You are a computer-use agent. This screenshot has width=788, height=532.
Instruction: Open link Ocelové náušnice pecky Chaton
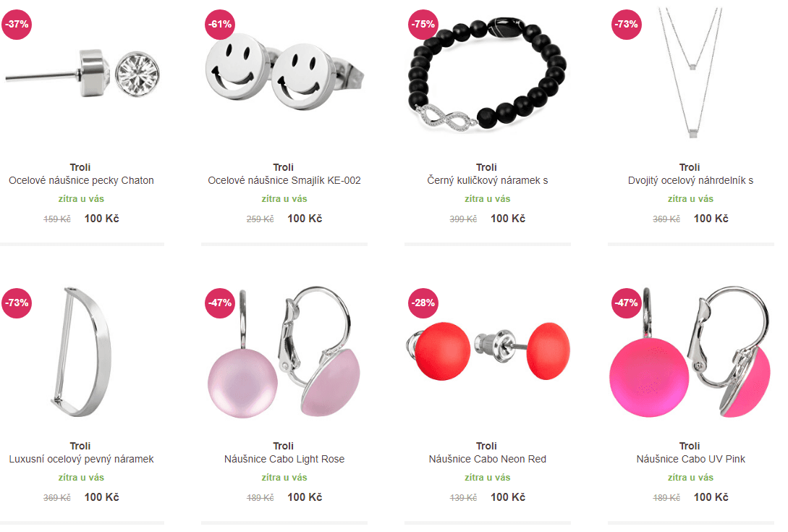click(x=82, y=180)
